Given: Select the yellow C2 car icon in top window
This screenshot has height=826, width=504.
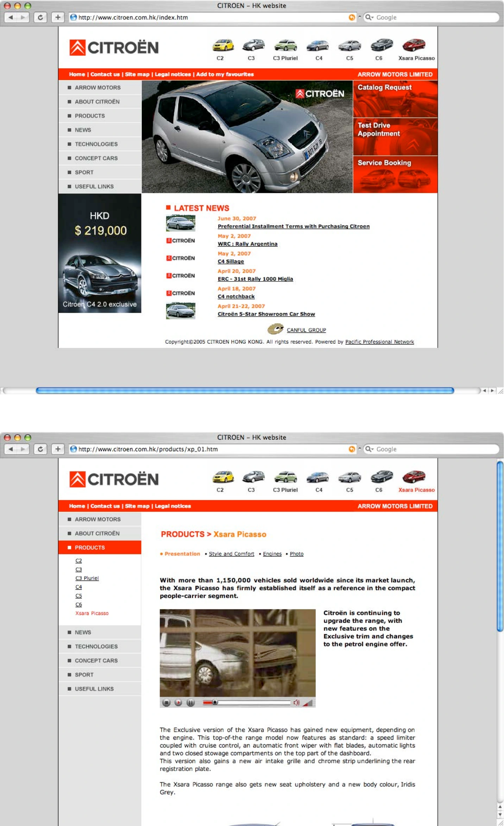Looking at the screenshot, I should pos(223,45).
